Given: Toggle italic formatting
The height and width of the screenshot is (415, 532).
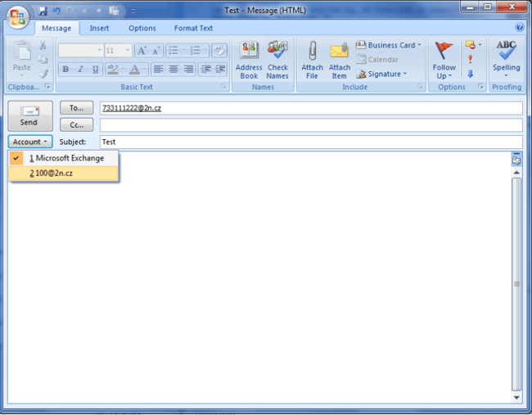Looking at the screenshot, I should pos(80,70).
